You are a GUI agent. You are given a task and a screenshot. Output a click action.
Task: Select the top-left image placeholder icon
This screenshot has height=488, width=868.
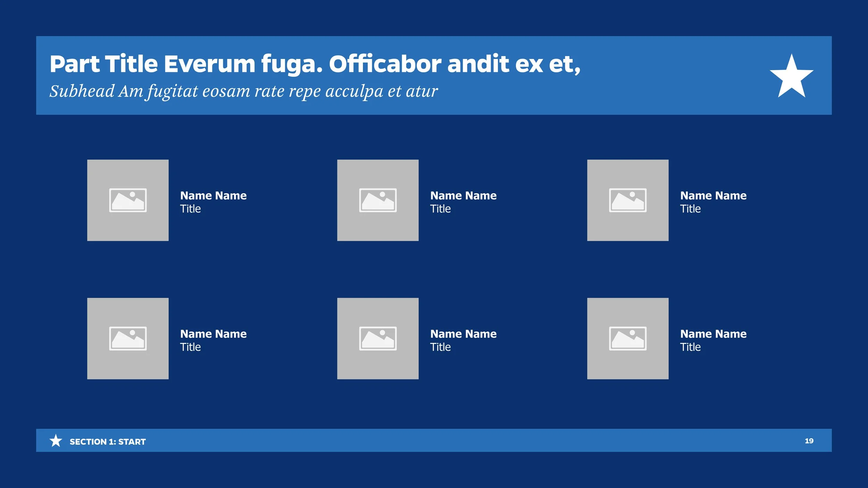[128, 200]
